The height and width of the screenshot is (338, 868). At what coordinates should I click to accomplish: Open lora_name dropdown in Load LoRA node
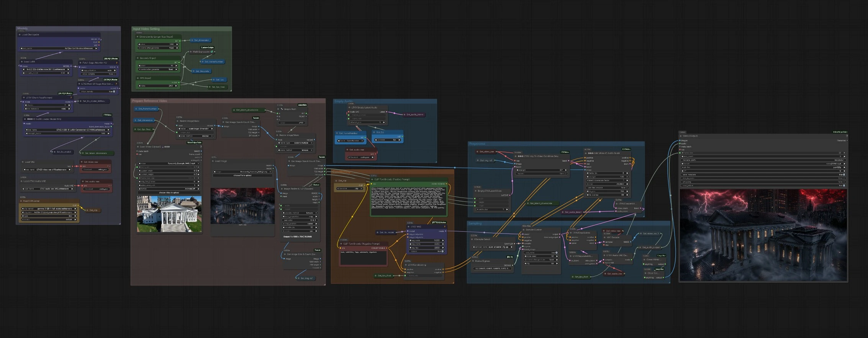(x=46, y=69)
